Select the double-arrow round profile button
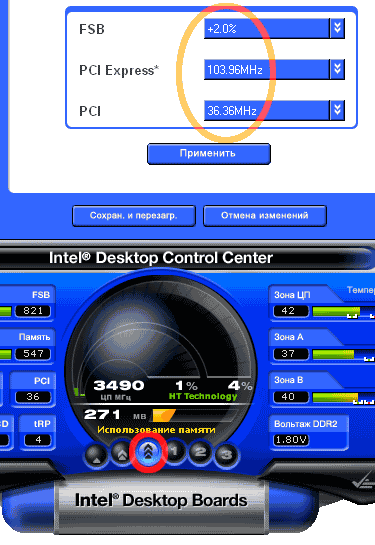Image resolution: width=375 pixels, height=545 pixels. 121,452
